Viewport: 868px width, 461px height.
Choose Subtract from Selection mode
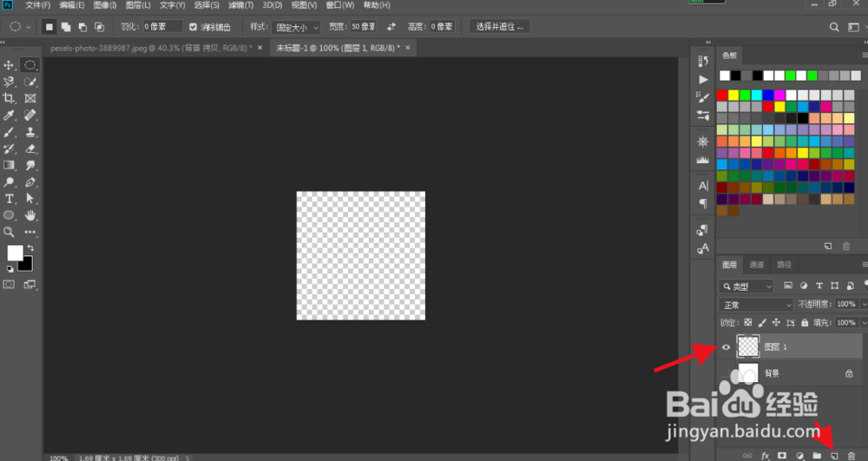[82, 27]
